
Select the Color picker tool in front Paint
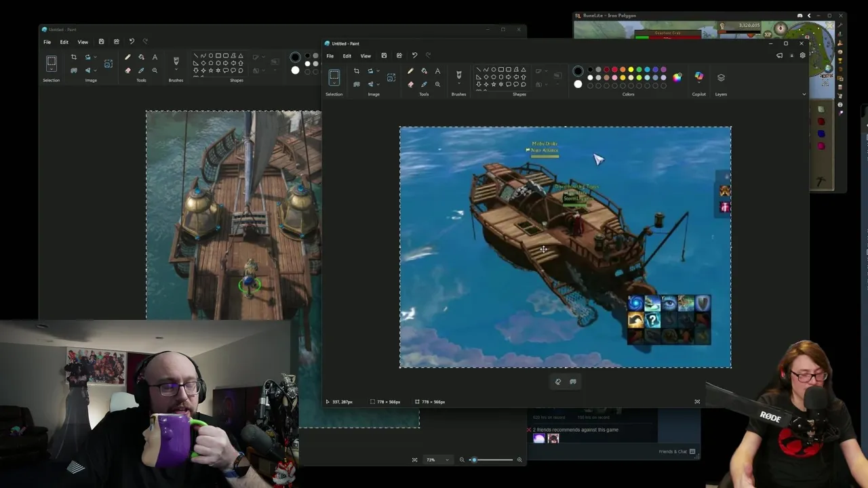pyautogui.click(x=424, y=84)
